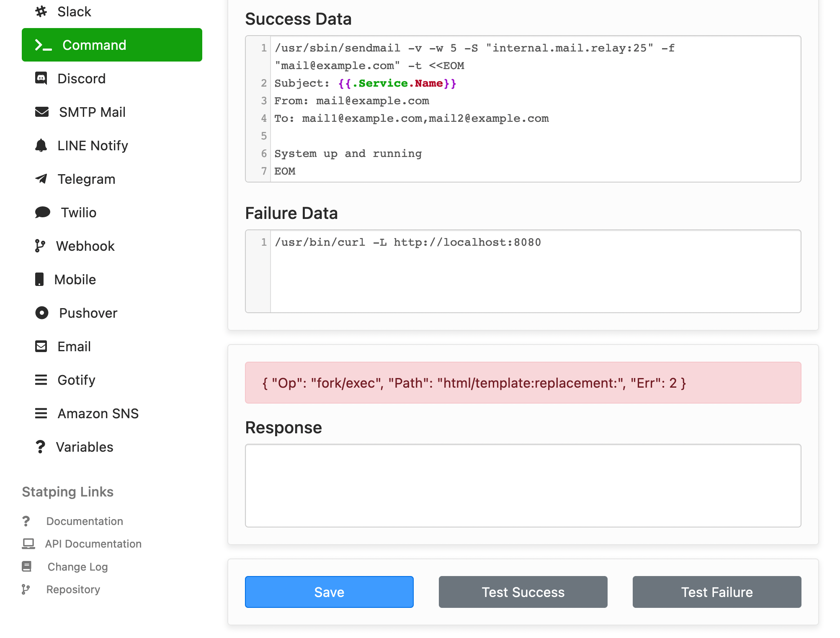840x638 pixels.
Task: Open the Twilio notifier
Action: pyautogui.click(x=112, y=213)
